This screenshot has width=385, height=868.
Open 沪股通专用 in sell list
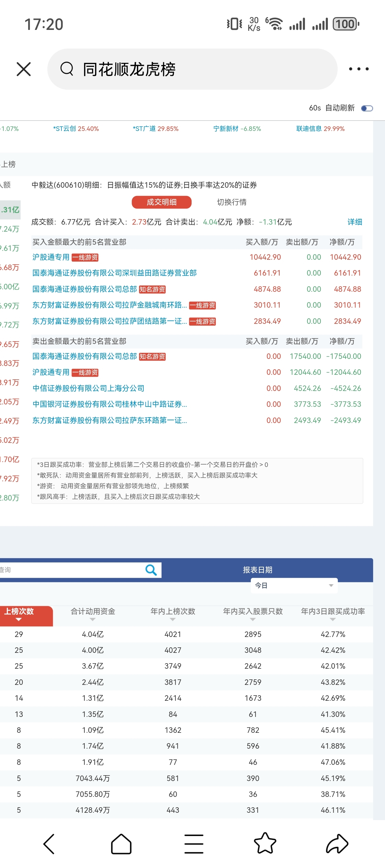pos(51,372)
